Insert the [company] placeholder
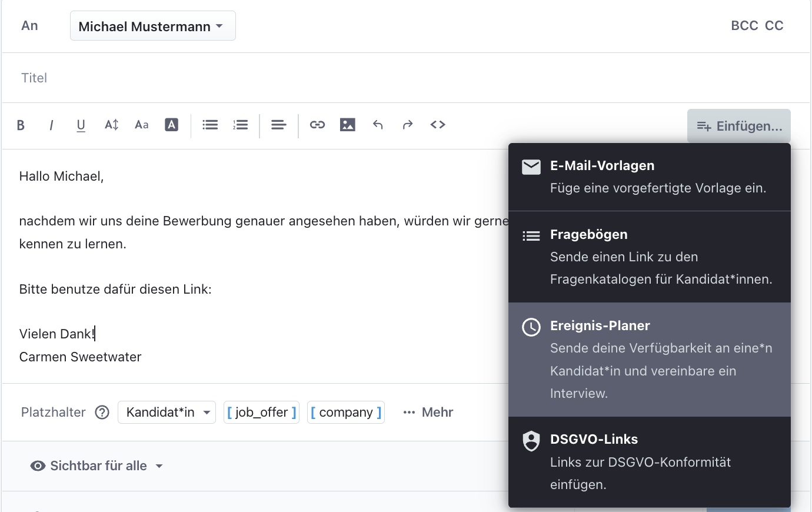 tap(345, 412)
